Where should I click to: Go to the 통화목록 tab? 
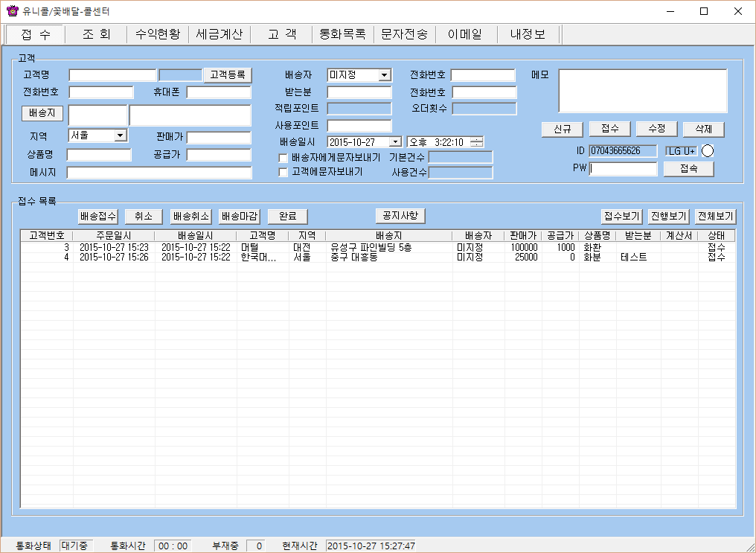pos(342,34)
